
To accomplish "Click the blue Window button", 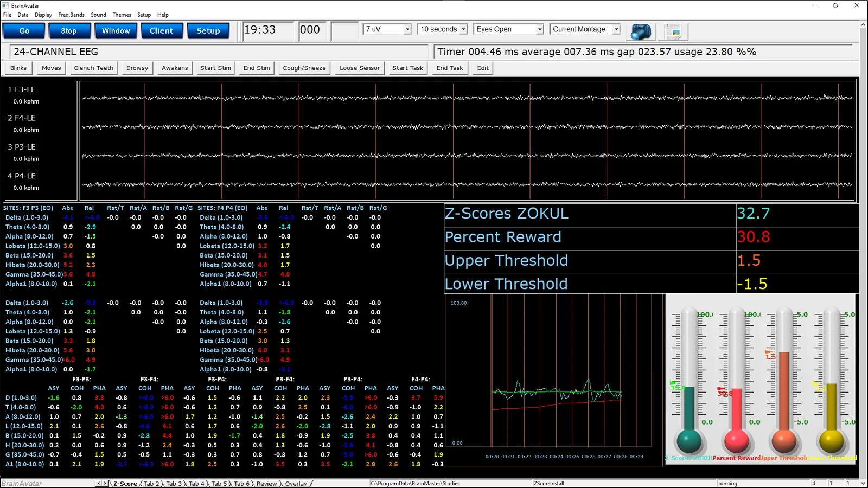I will point(116,31).
